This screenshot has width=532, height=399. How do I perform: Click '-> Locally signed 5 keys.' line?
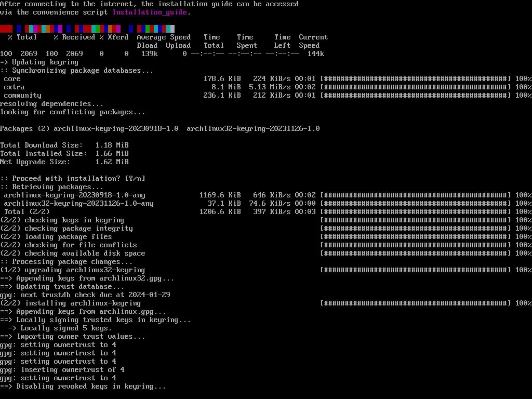click(x=60, y=328)
